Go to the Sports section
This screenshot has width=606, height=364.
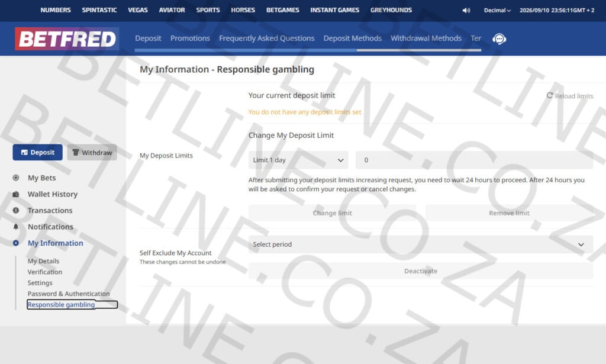pos(208,10)
